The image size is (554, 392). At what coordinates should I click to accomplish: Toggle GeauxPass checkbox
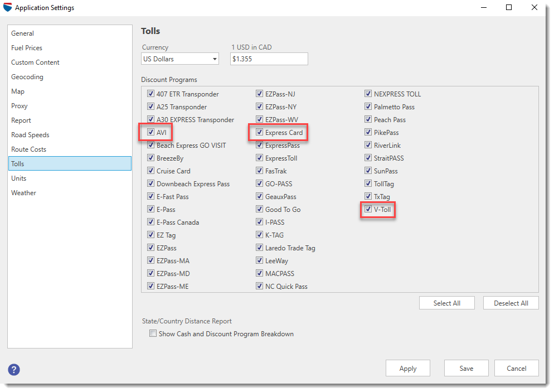click(260, 196)
